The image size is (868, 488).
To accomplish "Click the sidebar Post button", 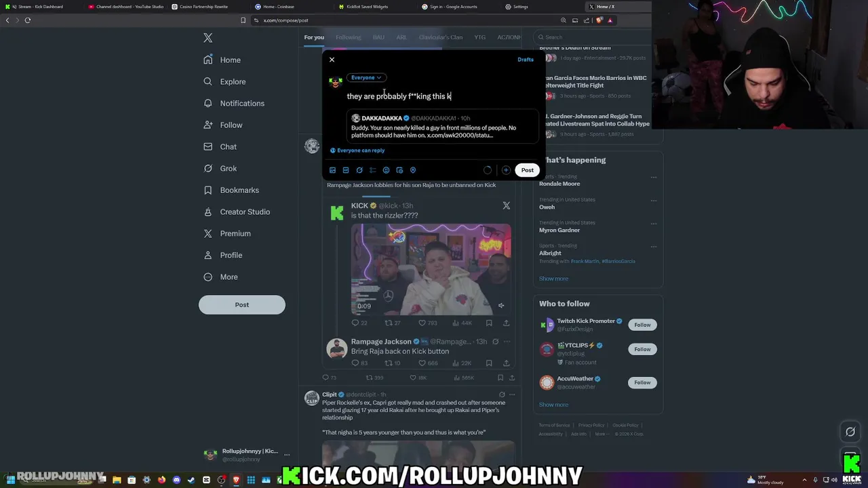I will point(241,305).
